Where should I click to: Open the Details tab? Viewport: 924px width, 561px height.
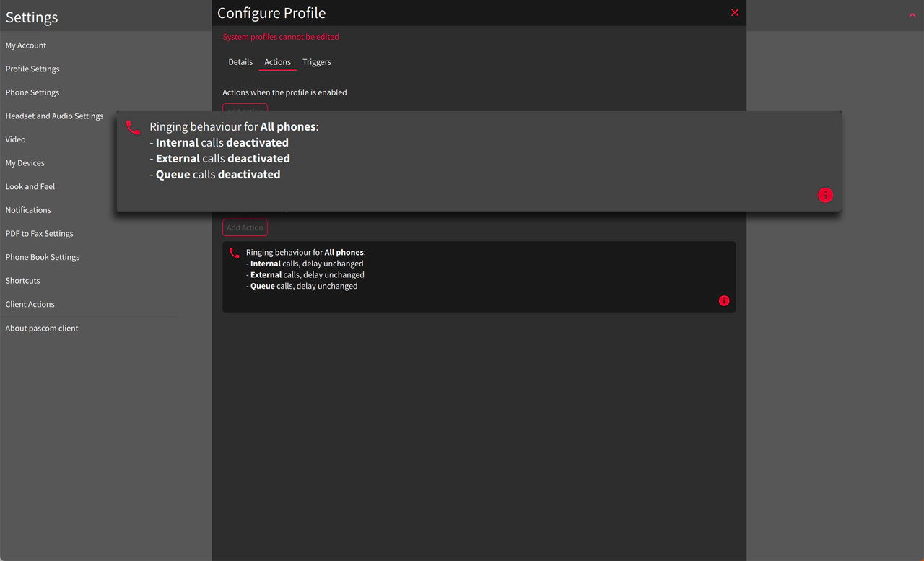(x=240, y=62)
